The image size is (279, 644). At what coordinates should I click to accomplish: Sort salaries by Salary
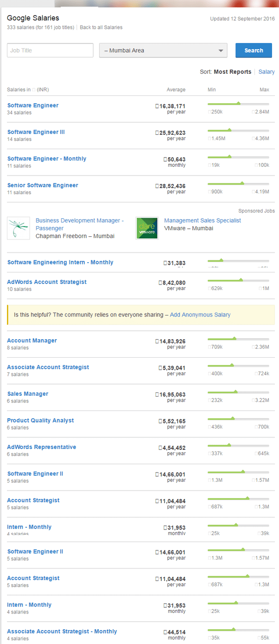(266, 71)
